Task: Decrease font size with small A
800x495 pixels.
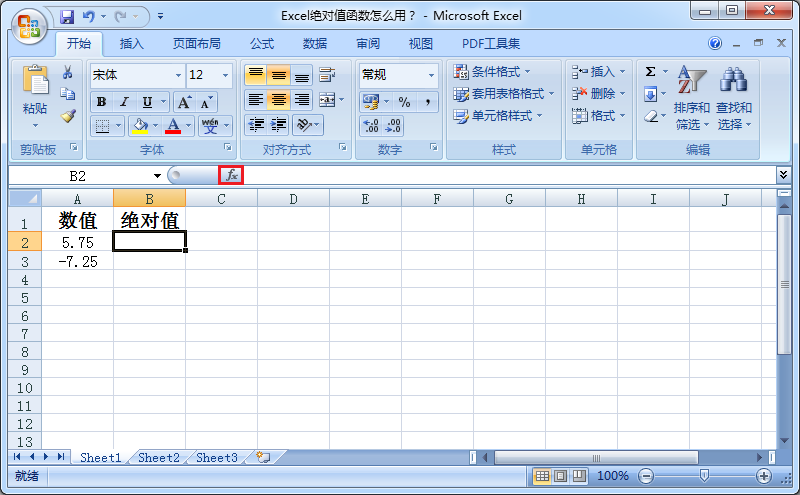Action: pos(206,102)
